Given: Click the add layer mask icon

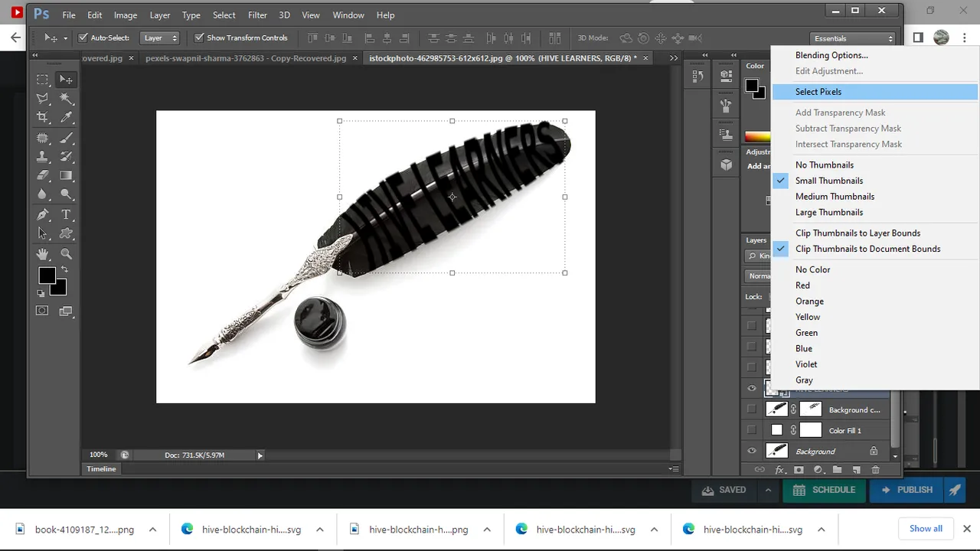Looking at the screenshot, I should click(x=799, y=470).
